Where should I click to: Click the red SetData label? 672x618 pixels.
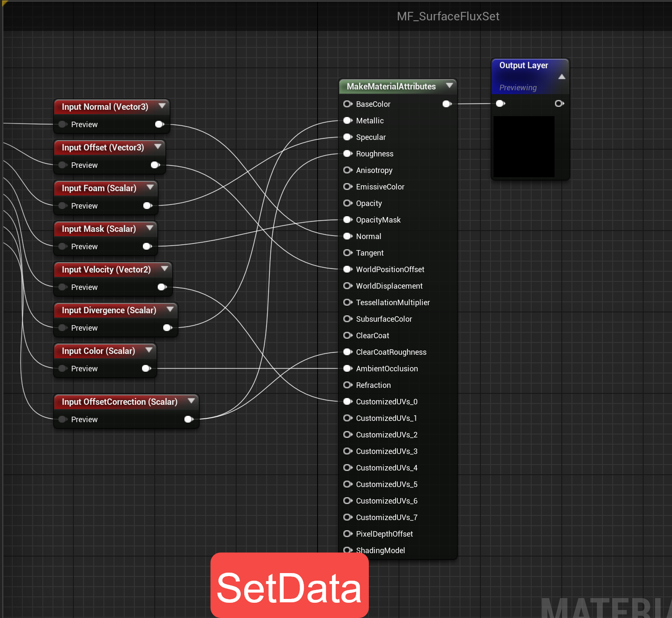pos(289,587)
